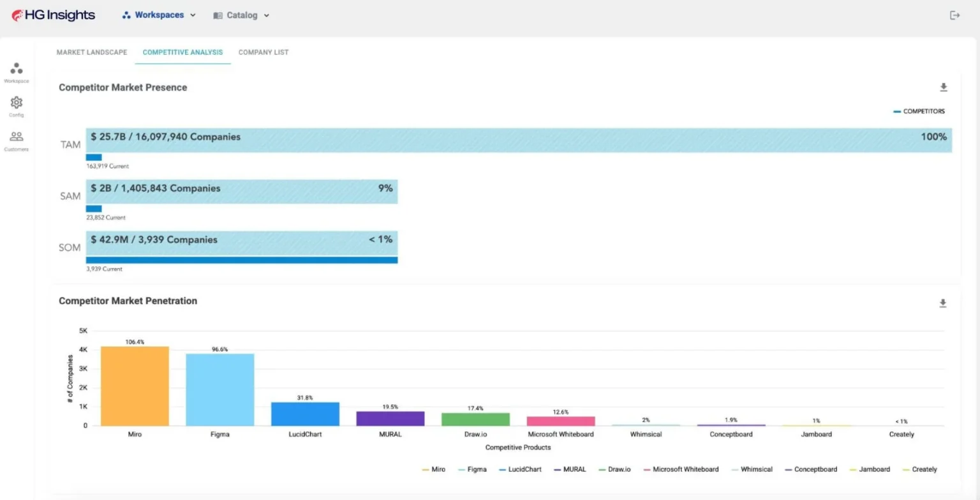The height and width of the screenshot is (500, 980).
Task: Click the 106.4% label above Miro
Action: (x=135, y=342)
